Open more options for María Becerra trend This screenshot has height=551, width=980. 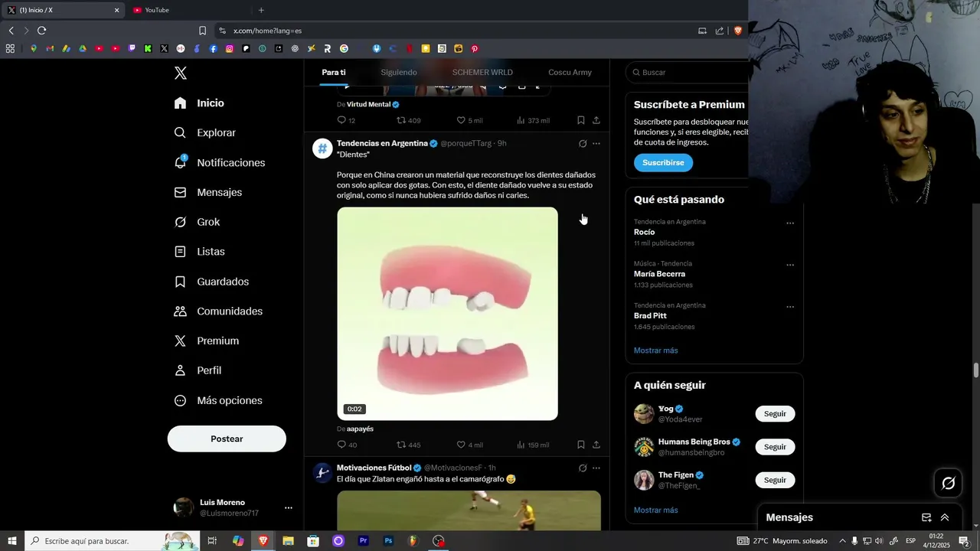[x=790, y=266]
